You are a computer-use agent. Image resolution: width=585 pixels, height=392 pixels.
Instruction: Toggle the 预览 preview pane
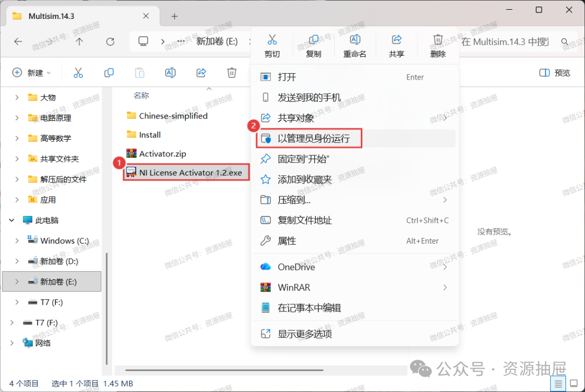pyautogui.click(x=555, y=73)
